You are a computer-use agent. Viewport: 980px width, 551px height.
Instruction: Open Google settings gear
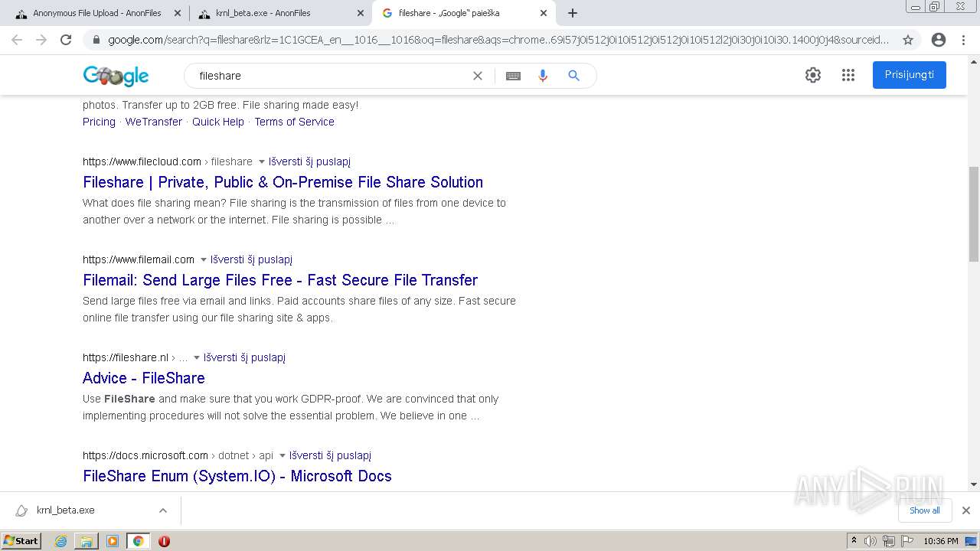coord(813,75)
